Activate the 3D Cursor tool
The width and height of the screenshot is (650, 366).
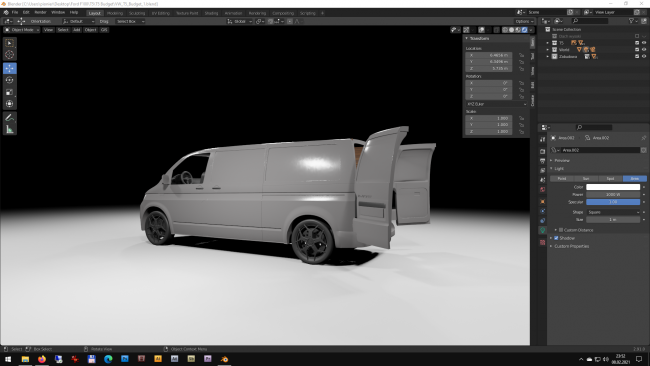point(10,54)
